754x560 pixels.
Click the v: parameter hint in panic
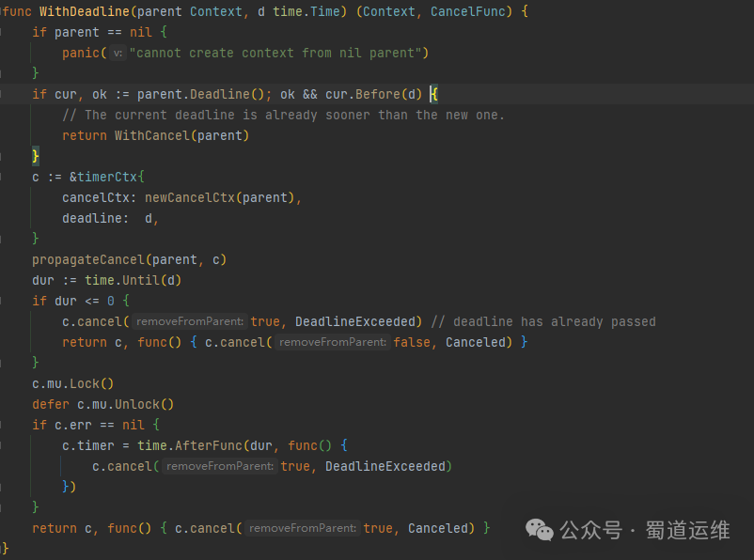point(118,53)
